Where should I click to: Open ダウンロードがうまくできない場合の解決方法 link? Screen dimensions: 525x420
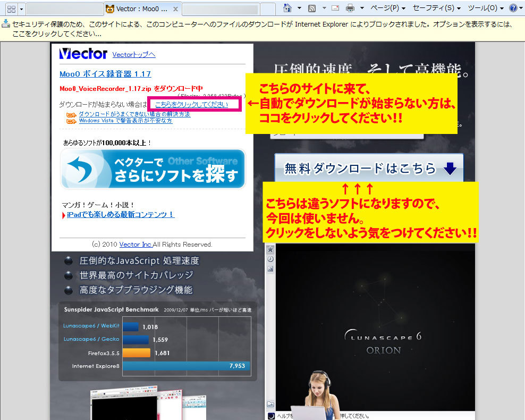coord(134,114)
